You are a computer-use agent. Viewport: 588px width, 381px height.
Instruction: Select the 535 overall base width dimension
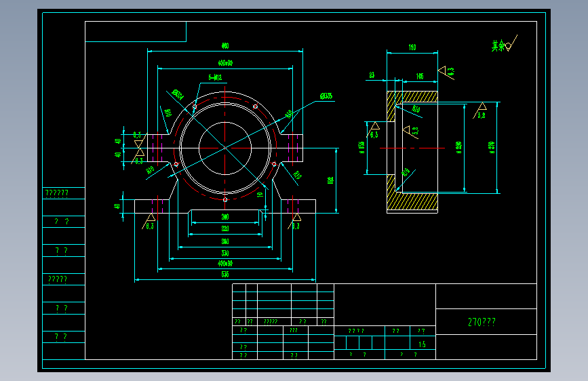225,274
